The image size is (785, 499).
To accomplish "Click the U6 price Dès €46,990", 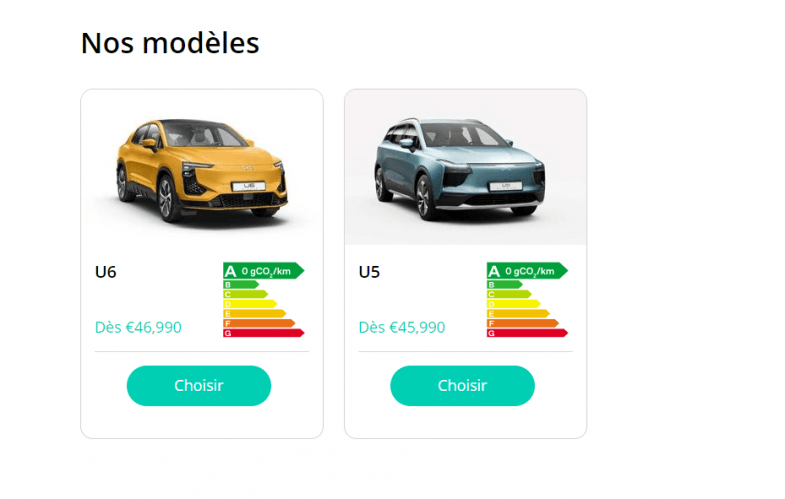I will point(138,327).
